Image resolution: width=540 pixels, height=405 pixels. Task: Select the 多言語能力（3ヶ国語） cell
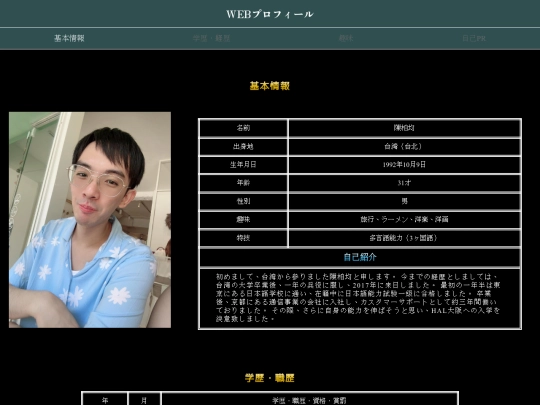pos(404,238)
